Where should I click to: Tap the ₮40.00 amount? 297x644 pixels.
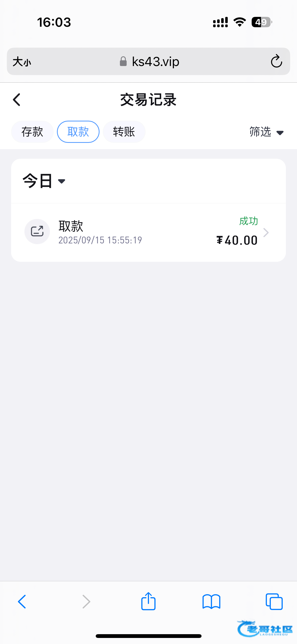(x=237, y=240)
